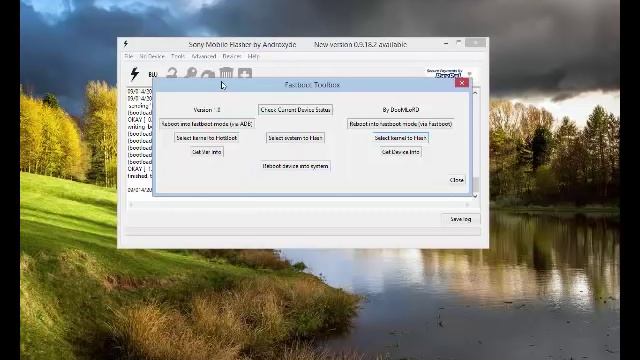Image resolution: width=640 pixels, height=360 pixels.
Task: Minimize the Sony Mobile Flasher window
Action: pos(446,43)
